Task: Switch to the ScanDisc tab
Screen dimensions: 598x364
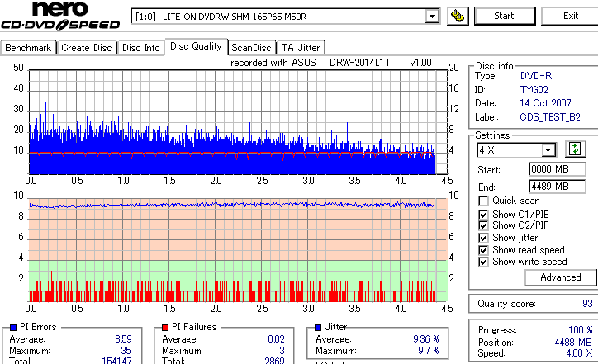Action: tap(251, 48)
